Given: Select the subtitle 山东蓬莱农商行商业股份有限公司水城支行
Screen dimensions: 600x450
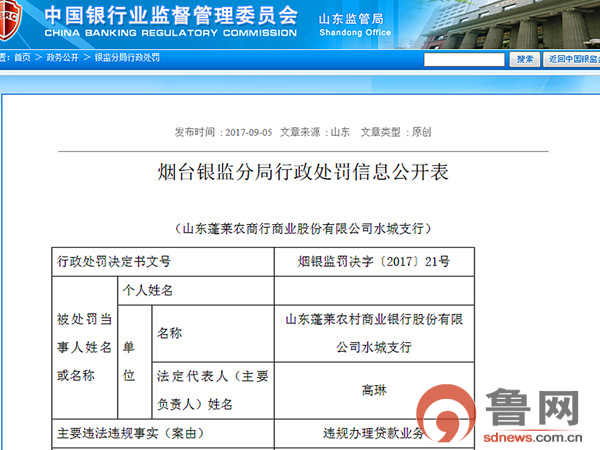Looking at the screenshot, I should pyautogui.click(x=303, y=228).
